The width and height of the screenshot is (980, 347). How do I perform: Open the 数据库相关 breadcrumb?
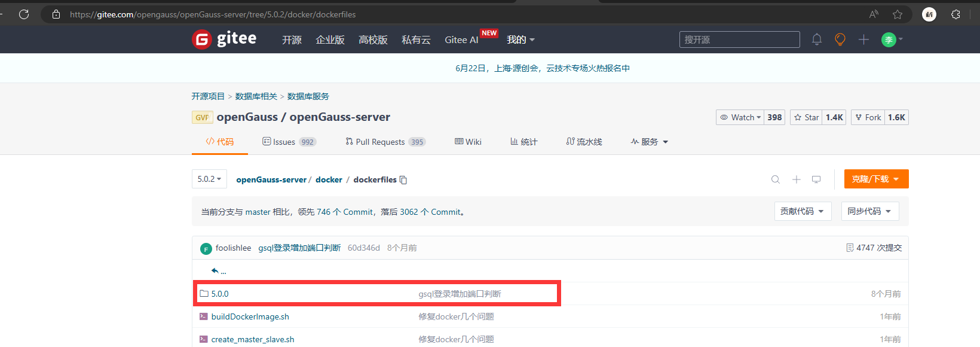[256, 96]
